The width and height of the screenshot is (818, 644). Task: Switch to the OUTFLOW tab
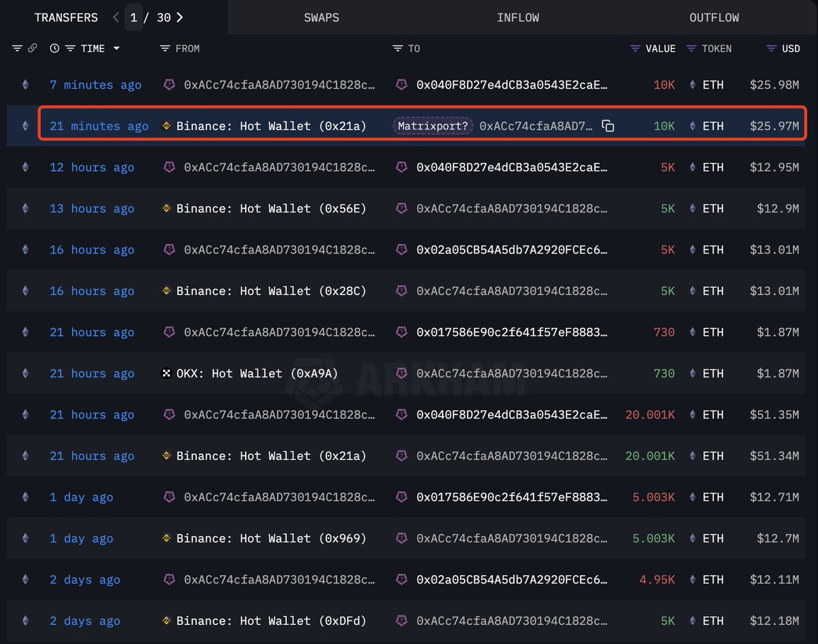click(714, 18)
